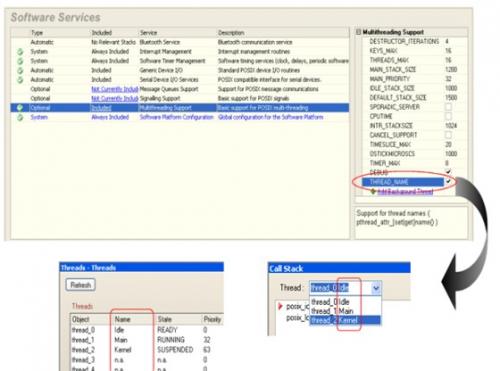Click red arrow marker in Call Stack
Viewport: 500px width, 371px height.
pos(280,306)
